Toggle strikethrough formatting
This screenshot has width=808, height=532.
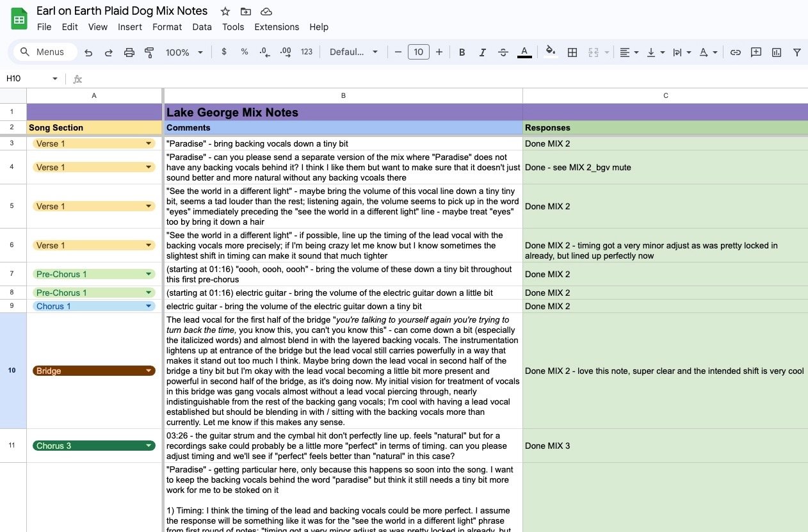(x=503, y=52)
